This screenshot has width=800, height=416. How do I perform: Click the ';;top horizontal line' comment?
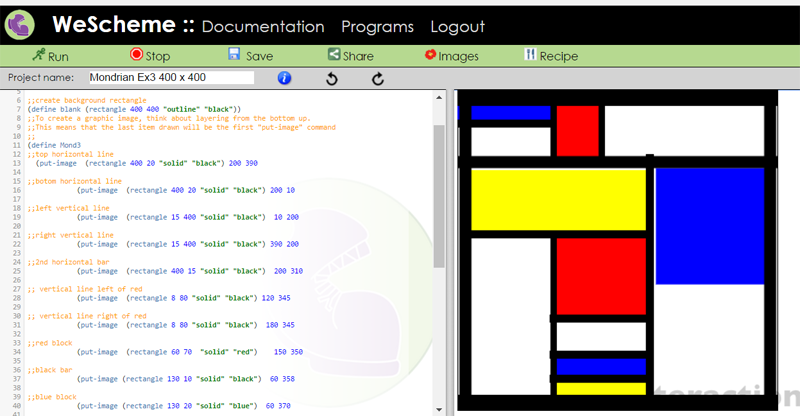click(70, 154)
